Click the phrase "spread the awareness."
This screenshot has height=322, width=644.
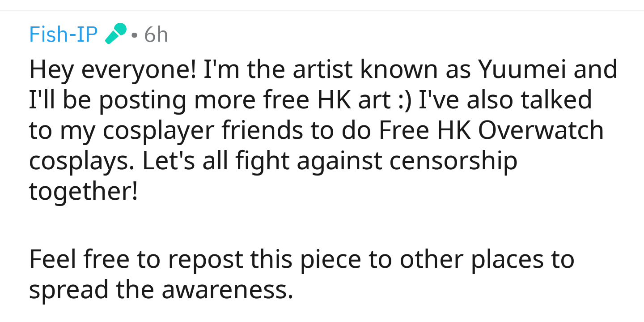point(161,290)
